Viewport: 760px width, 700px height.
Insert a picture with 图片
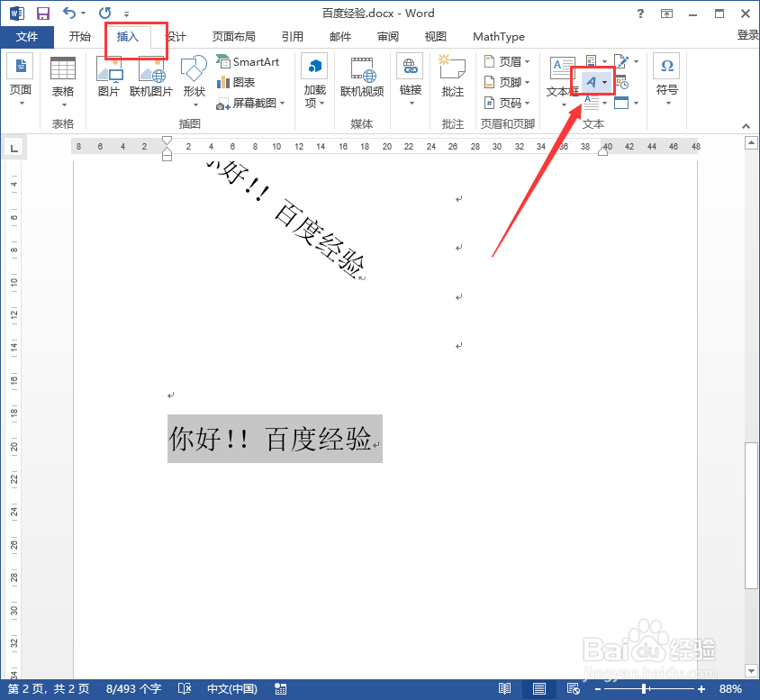click(109, 77)
